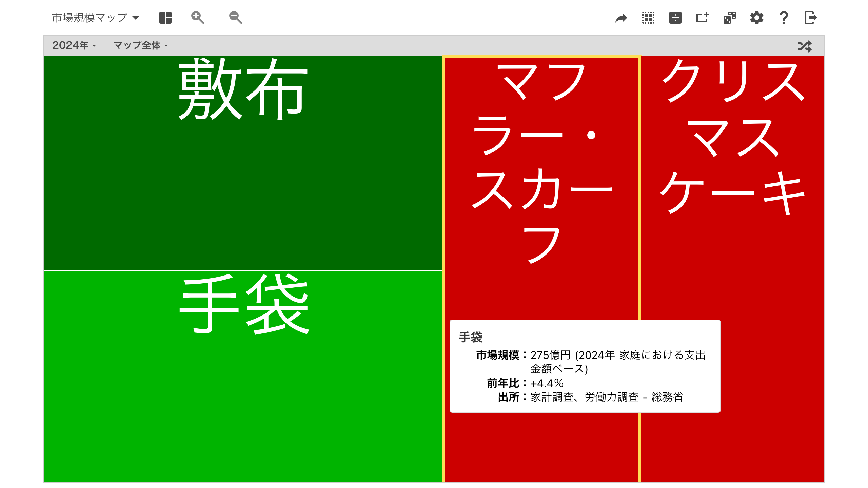Screen dimensions: 868x488
Task: Select the 手袋 bright green tile
Action: tap(243, 376)
